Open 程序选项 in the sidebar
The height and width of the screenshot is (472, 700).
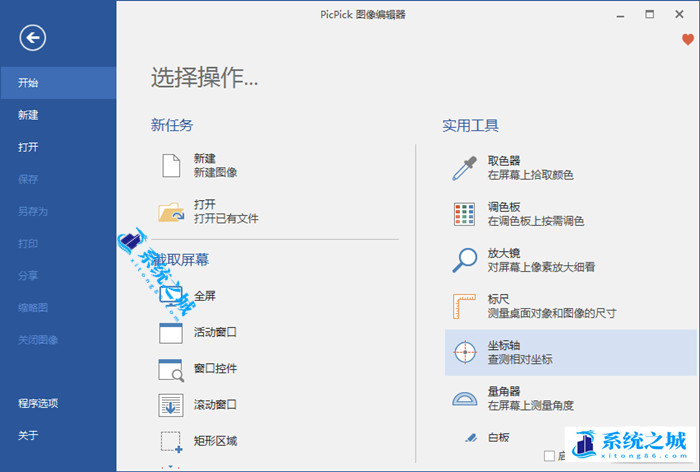pyautogui.click(x=58, y=403)
